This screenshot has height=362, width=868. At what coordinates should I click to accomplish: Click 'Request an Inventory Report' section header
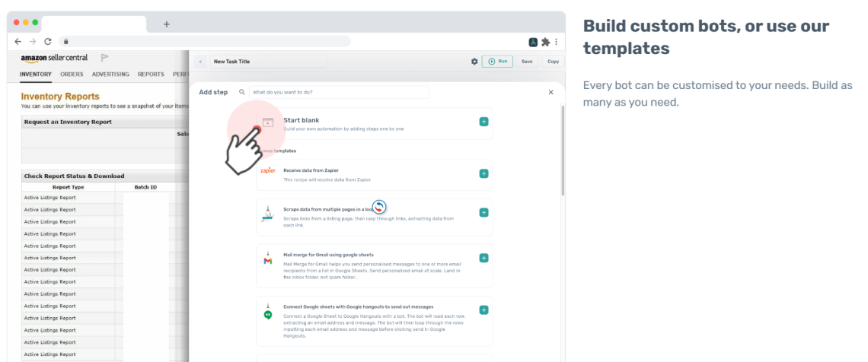(x=68, y=122)
